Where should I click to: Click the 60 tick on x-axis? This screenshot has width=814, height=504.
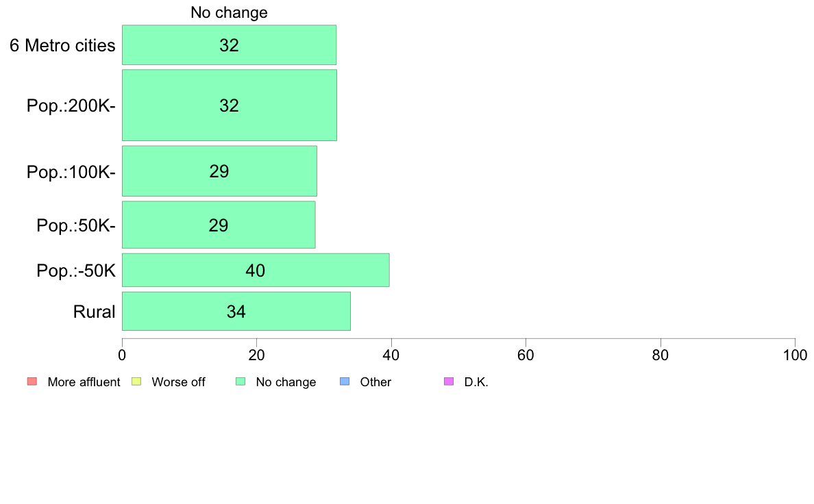tap(526, 355)
